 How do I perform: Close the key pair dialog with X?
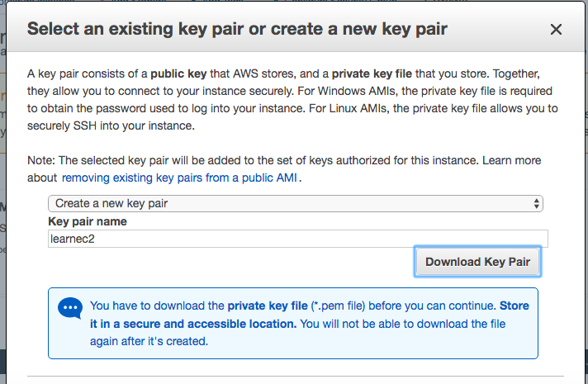[x=556, y=30]
